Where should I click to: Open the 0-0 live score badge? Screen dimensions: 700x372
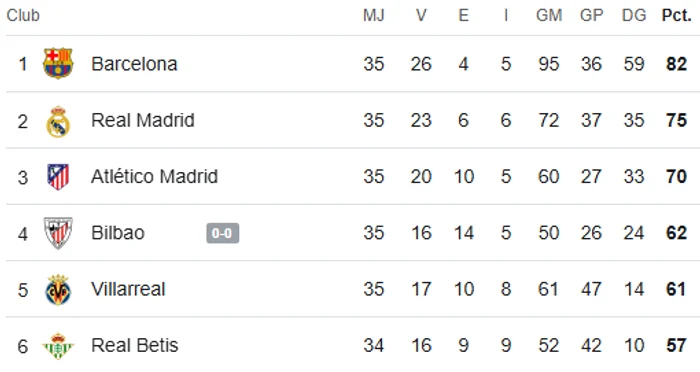click(x=222, y=233)
